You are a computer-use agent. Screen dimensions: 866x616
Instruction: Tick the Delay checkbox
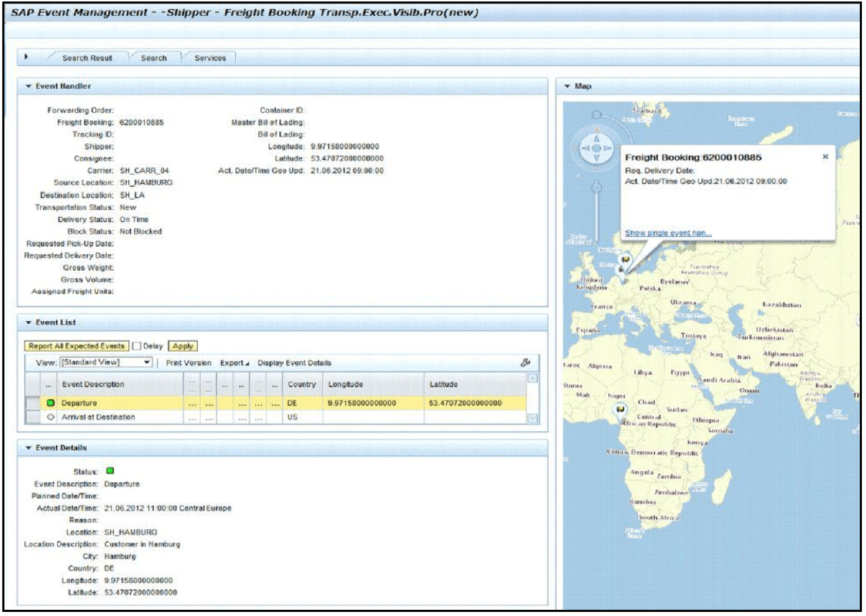pos(136,346)
